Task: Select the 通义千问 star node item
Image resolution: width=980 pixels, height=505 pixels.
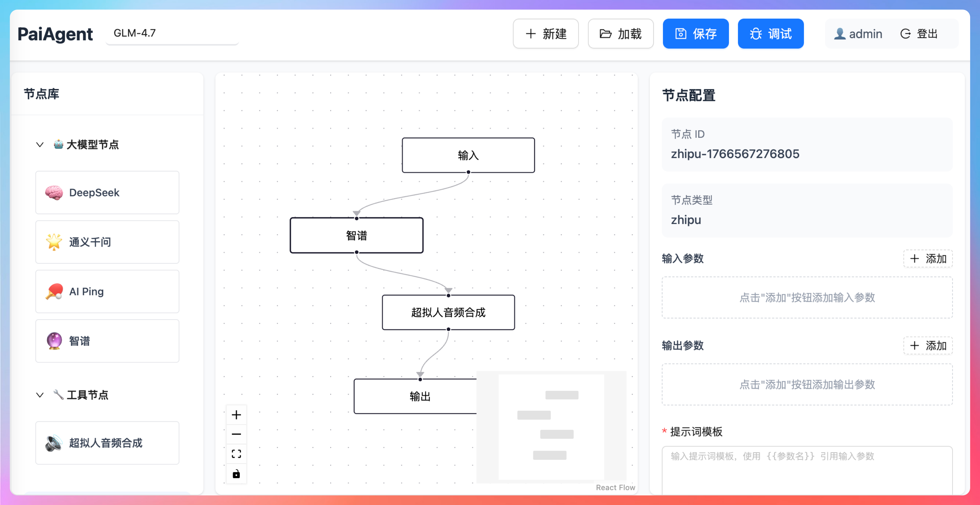Action: (107, 242)
